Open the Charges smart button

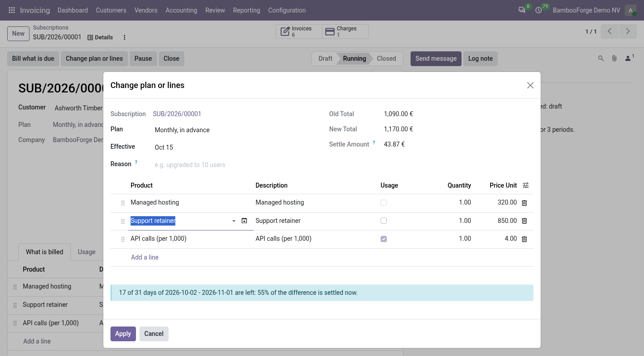tap(345, 31)
